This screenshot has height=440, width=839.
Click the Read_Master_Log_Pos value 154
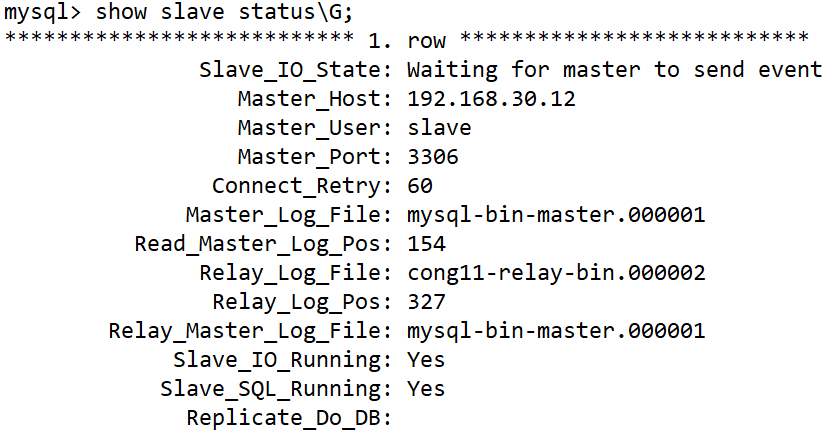point(426,244)
